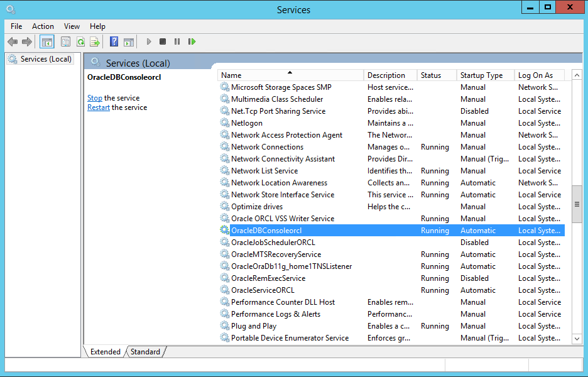Sort by the Log On As column
The width and height of the screenshot is (588, 377).
(x=539, y=75)
